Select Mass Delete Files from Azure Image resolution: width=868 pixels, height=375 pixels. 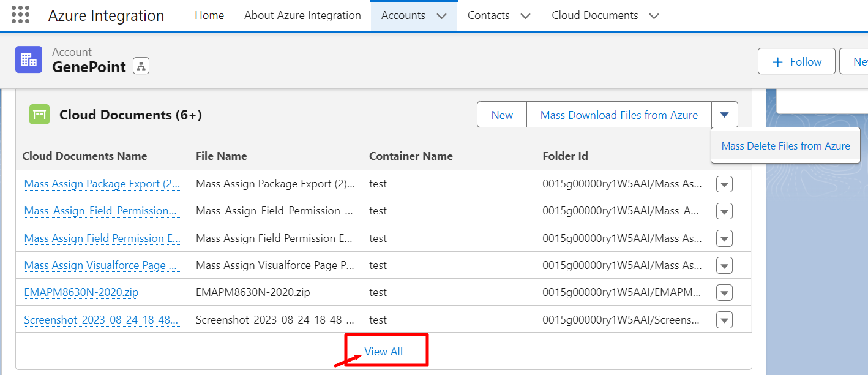(x=785, y=146)
